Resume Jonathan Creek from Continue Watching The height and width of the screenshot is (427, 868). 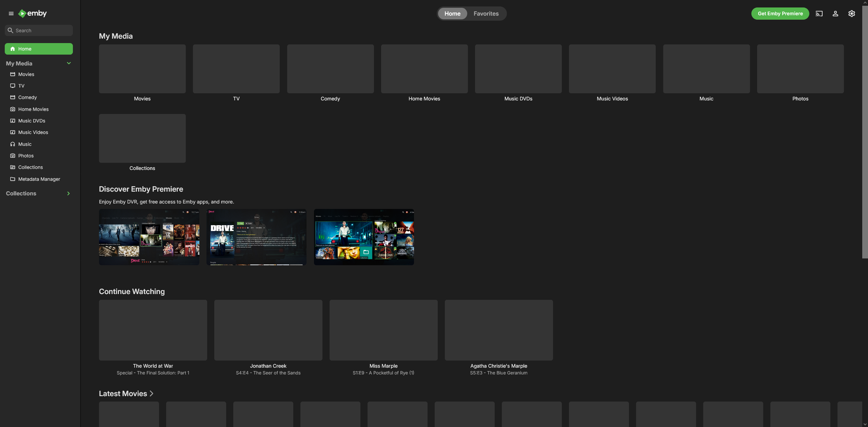[x=268, y=330]
